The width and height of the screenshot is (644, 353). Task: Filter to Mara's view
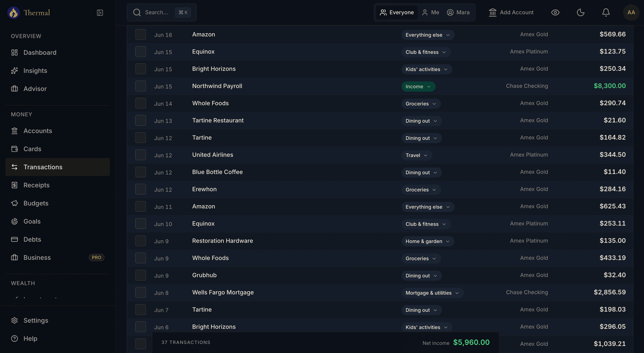tap(458, 12)
